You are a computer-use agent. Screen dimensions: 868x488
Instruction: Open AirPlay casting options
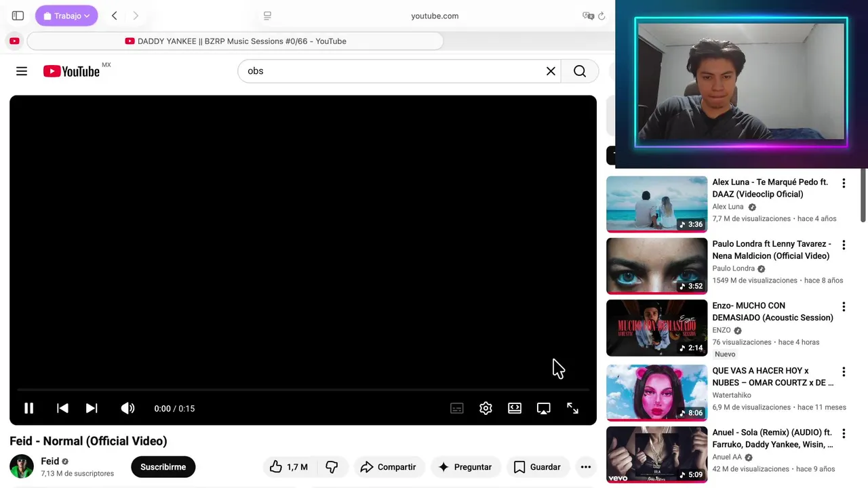coord(544,408)
